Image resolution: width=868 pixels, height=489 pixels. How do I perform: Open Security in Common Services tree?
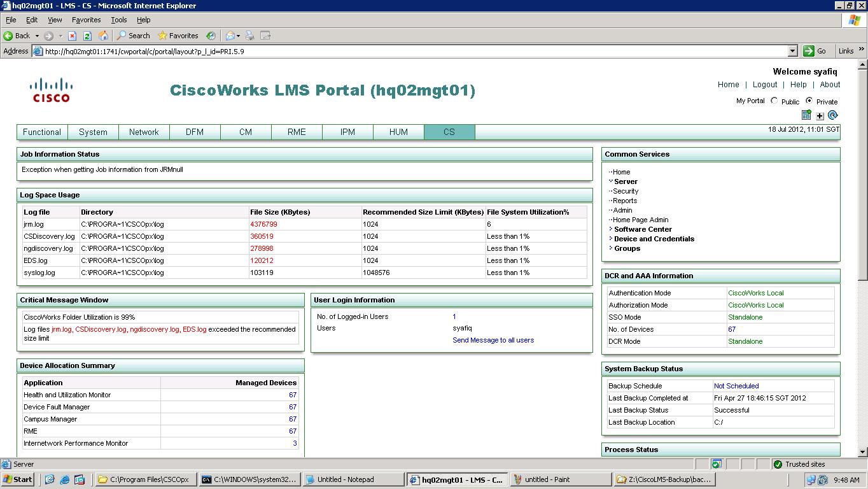(x=626, y=191)
